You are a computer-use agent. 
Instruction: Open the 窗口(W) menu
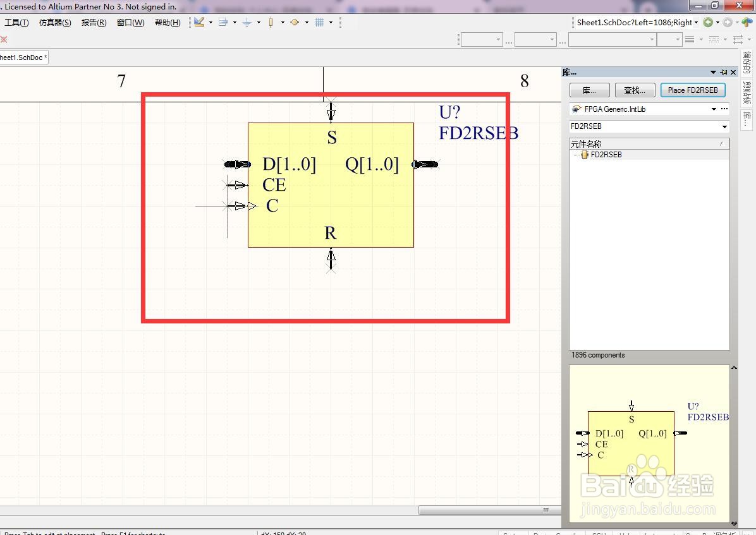(x=131, y=23)
